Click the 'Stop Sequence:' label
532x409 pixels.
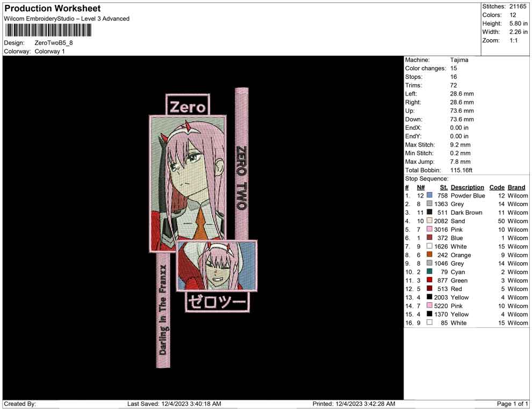click(427, 179)
